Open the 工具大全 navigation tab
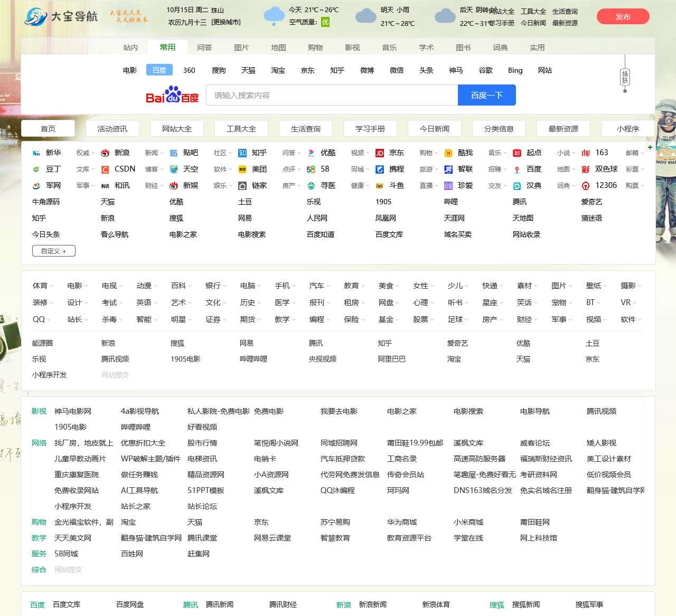Image resolution: width=676 pixels, height=616 pixels. pyautogui.click(x=241, y=129)
